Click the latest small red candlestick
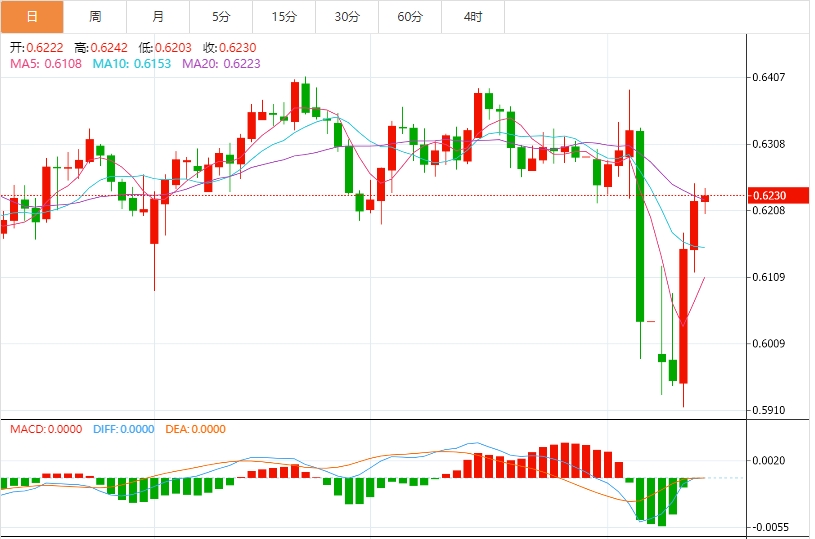 click(705, 199)
